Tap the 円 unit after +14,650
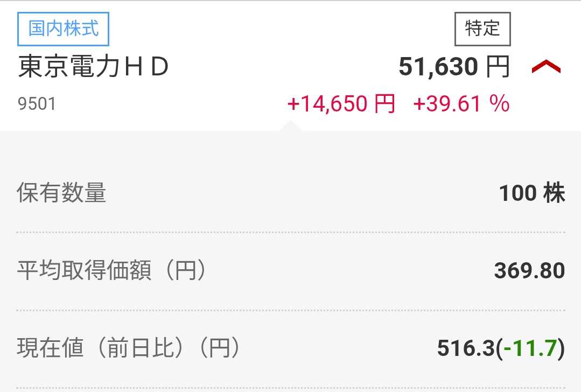 (x=384, y=103)
